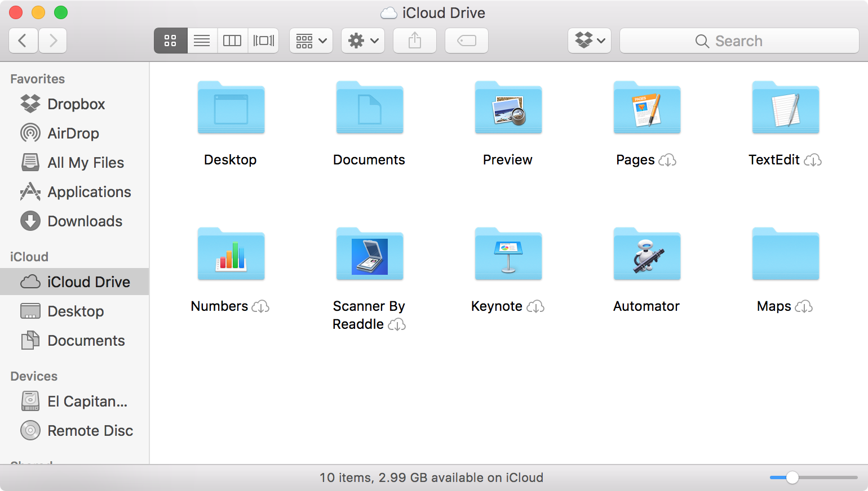
Task: Minimize the Finder window with yellow button
Action: click(38, 12)
